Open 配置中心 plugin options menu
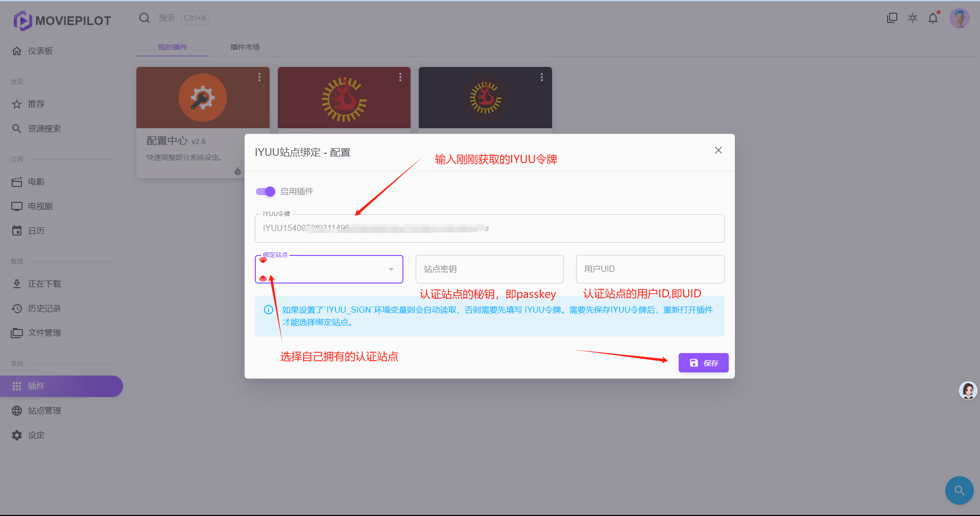 [x=259, y=77]
